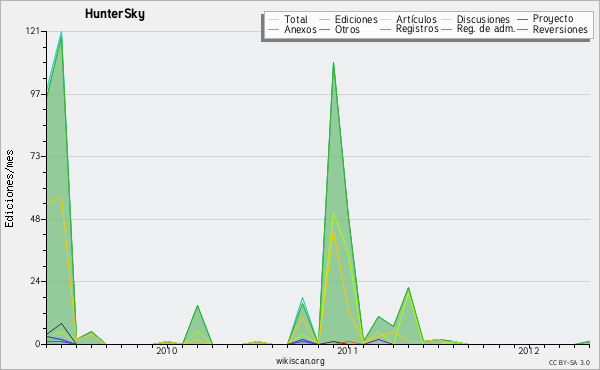Viewport: 600px width, 370px height.
Task: Click the dark Proyecto line swatch
Action: point(522,20)
